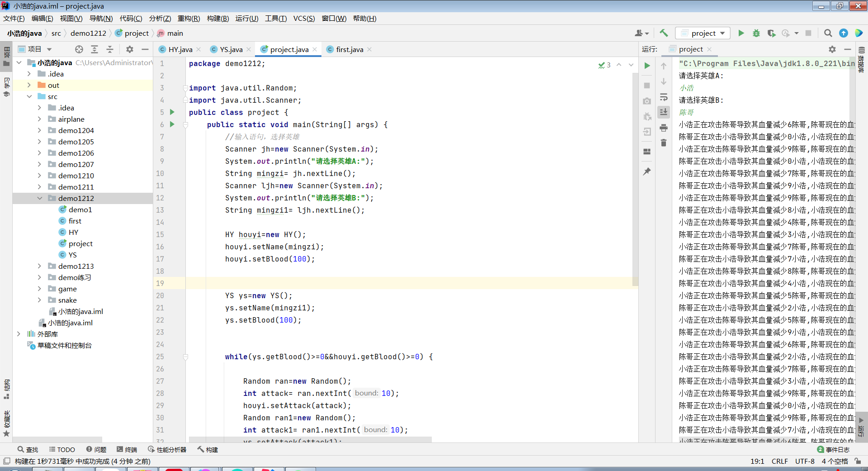Hide the project tool window
868x471 pixels.
145,49
